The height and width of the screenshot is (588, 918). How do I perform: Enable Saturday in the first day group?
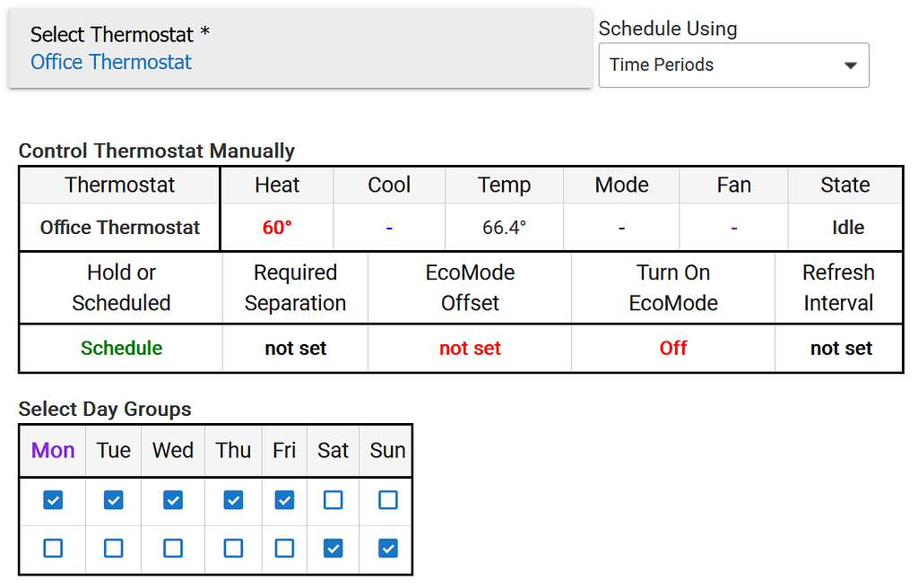click(333, 500)
